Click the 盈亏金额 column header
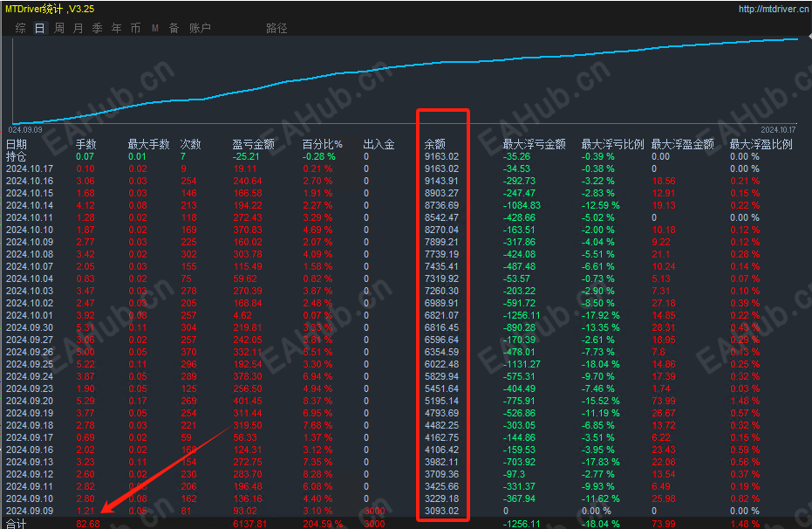Viewport: 812px width, 529px height. (253, 144)
